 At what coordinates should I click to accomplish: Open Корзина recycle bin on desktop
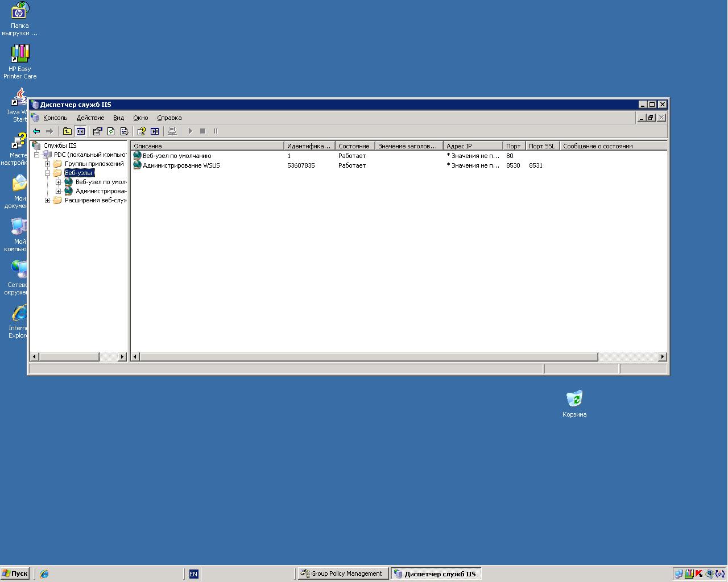[574, 404]
